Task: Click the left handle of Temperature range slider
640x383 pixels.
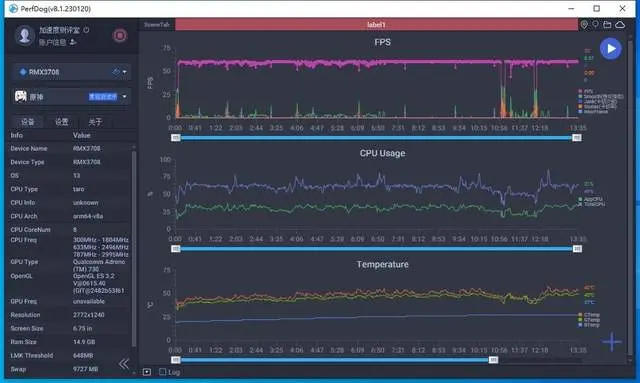Action: [176, 360]
